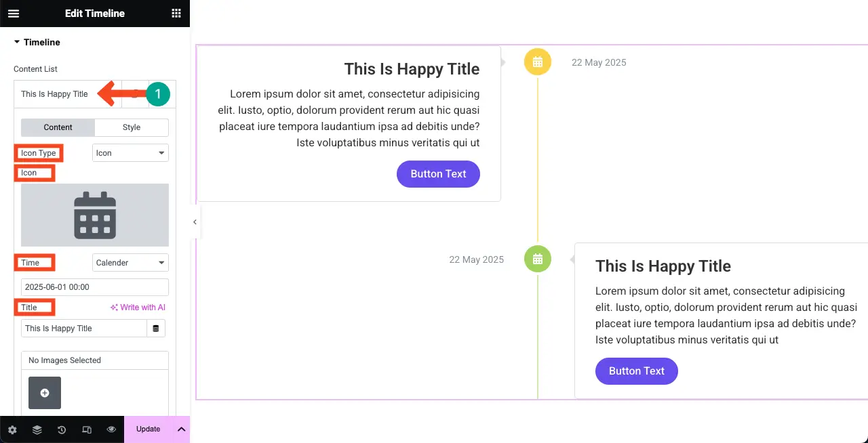
Task: Open dynamic tags icon beside Title field
Action: coord(156,329)
